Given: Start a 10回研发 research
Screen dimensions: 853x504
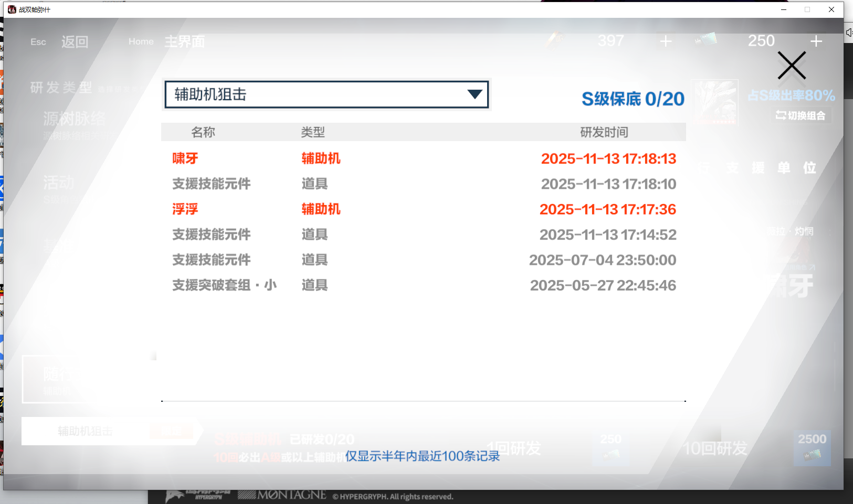Looking at the screenshot, I should [x=715, y=448].
